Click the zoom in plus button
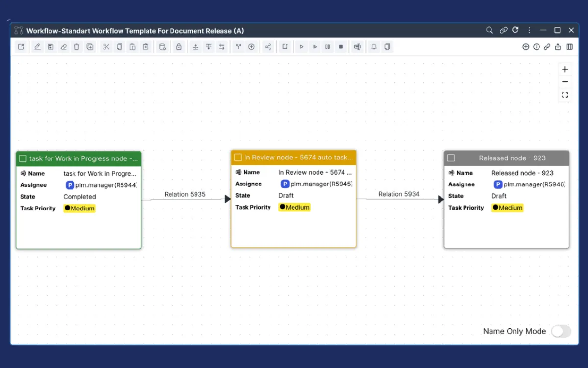The height and width of the screenshot is (368, 588). coord(565,69)
